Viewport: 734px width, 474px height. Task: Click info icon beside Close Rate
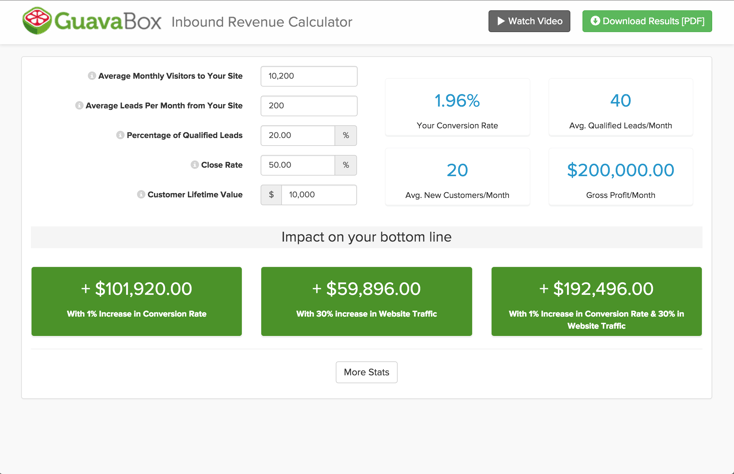click(x=195, y=165)
